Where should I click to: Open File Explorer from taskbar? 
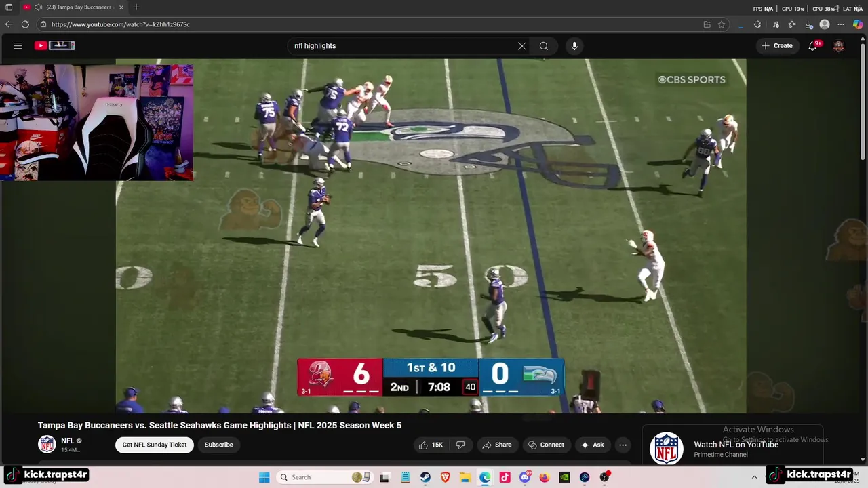(465, 477)
